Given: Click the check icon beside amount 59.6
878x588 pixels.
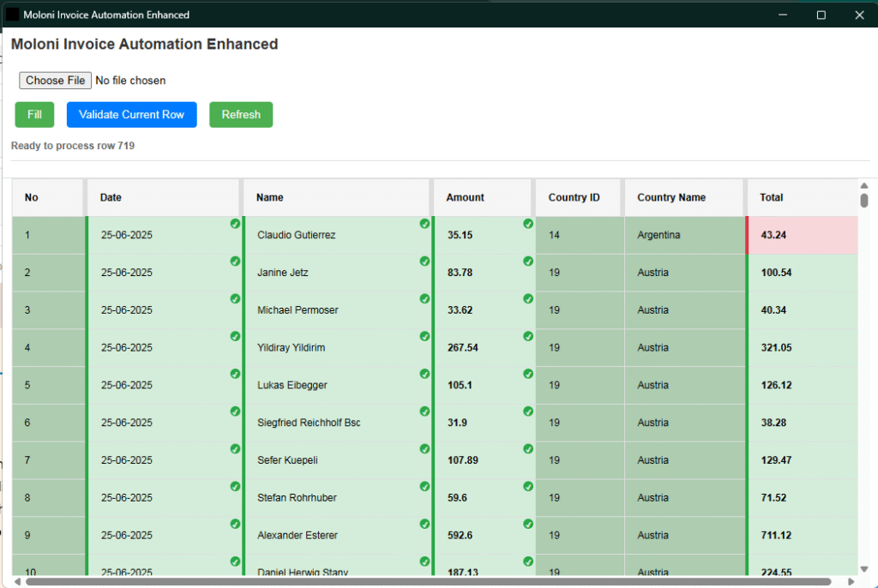Looking at the screenshot, I should coord(528,486).
